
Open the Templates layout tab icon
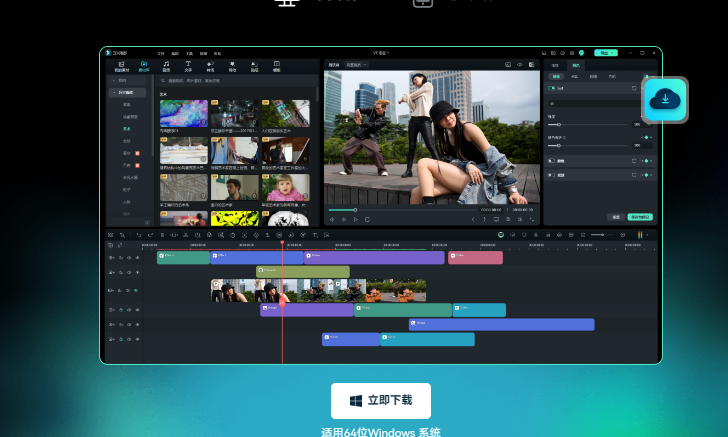pyautogui.click(x=277, y=66)
